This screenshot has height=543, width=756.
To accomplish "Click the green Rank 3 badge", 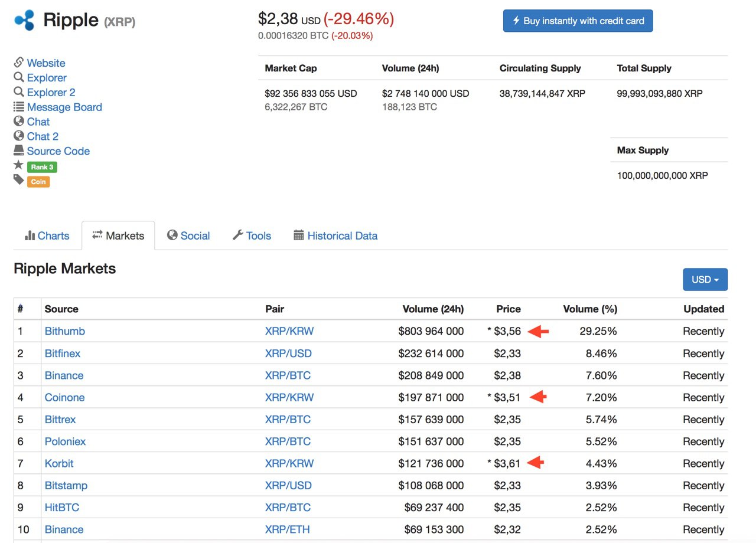I will tap(42, 167).
